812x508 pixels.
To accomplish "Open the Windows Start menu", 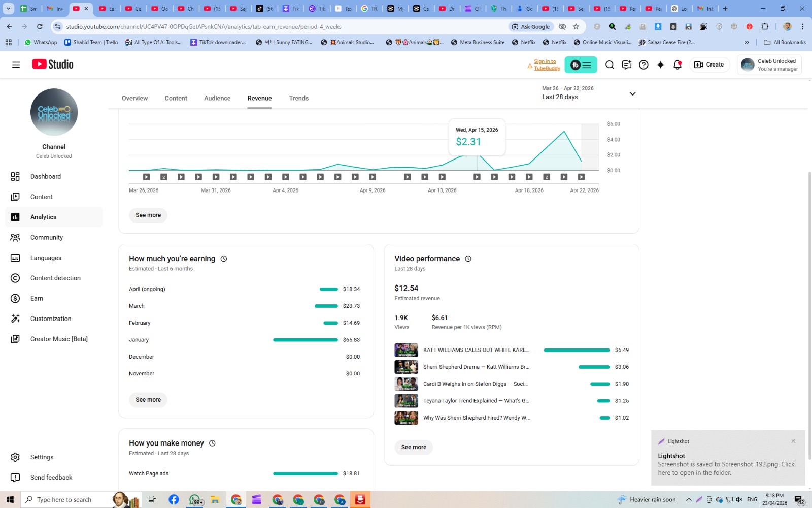I will pos(10,499).
